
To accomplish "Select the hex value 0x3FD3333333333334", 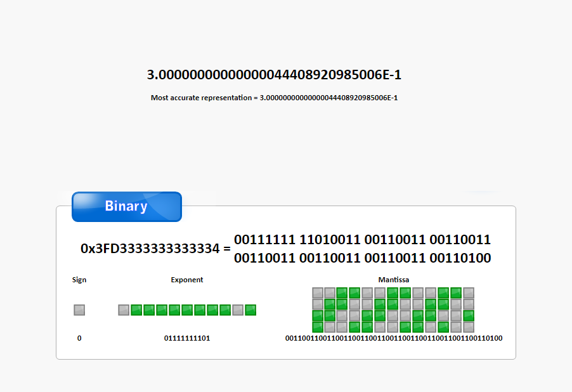I will (x=150, y=249).
